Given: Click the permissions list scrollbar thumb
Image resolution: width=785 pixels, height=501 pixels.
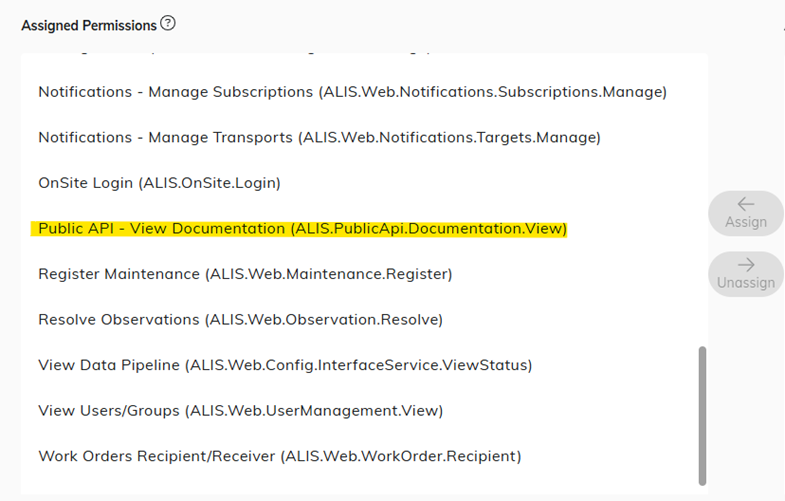Looking at the screenshot, I should click(702, 414).
